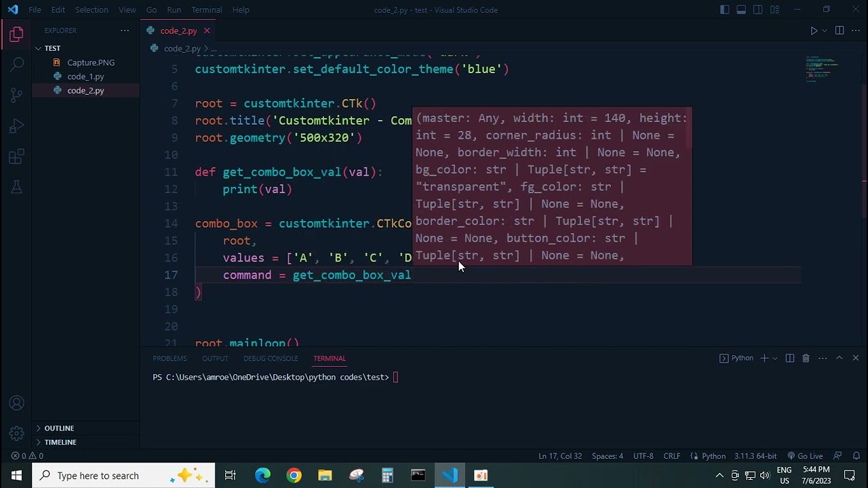Open the Extensions view

pyautogui.click(x=17, y=157)
